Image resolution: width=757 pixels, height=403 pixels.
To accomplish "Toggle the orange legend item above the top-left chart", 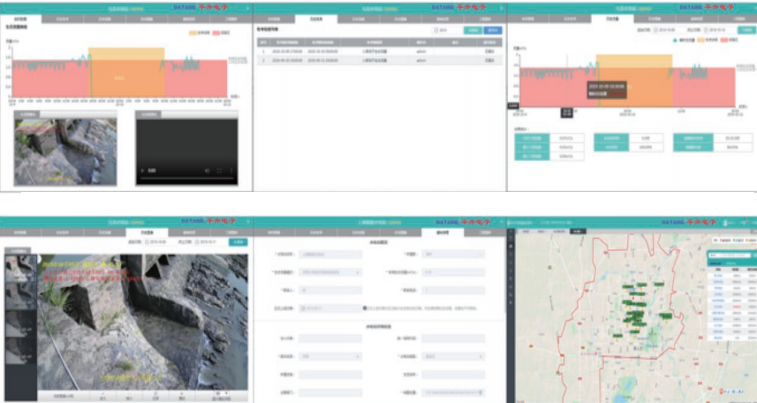I will 199,32.
